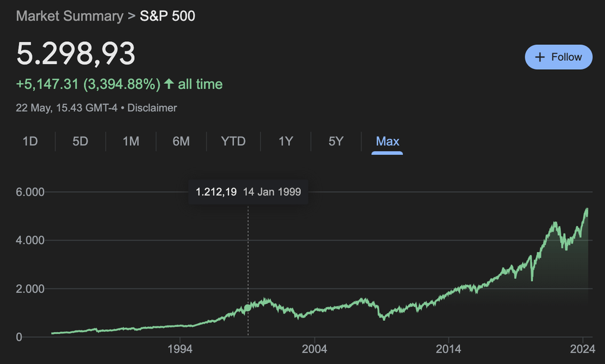Click the S&P 500 breadcrumb title

(x=167, y=16)
